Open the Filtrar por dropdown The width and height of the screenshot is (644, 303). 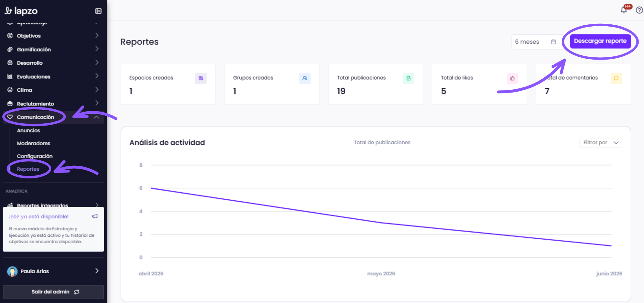coord(601,143)
